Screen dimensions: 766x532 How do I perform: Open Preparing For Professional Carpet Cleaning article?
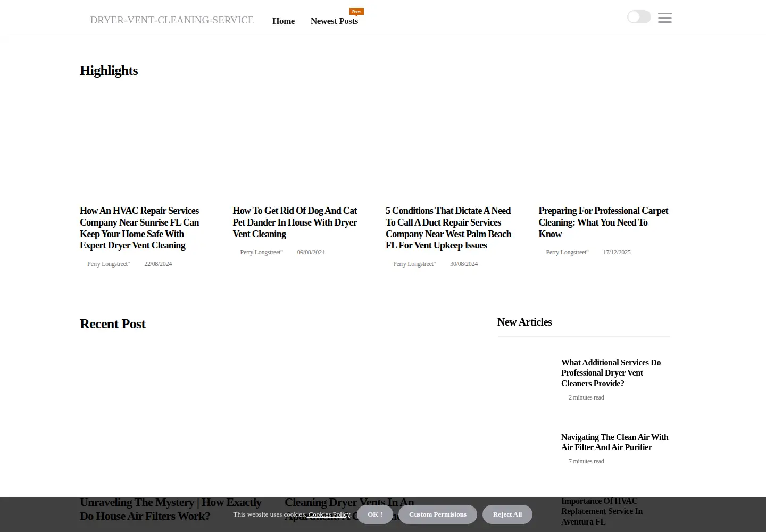[x=603, y=222]
